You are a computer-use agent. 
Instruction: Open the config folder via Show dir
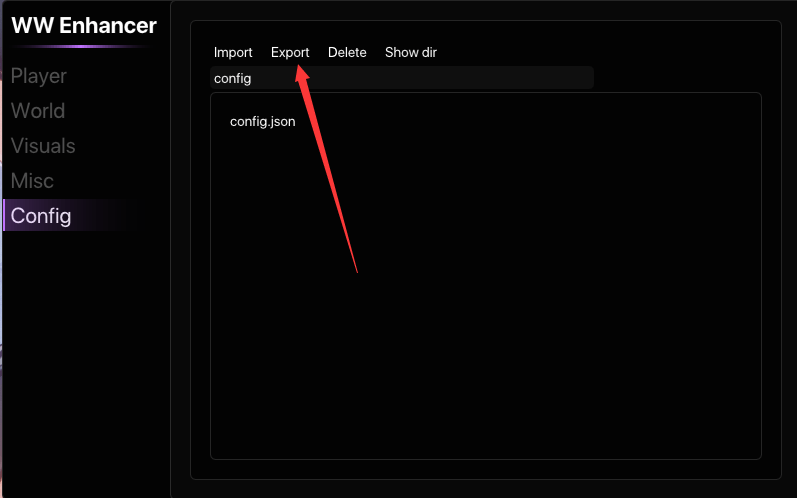tap(410, 52)
